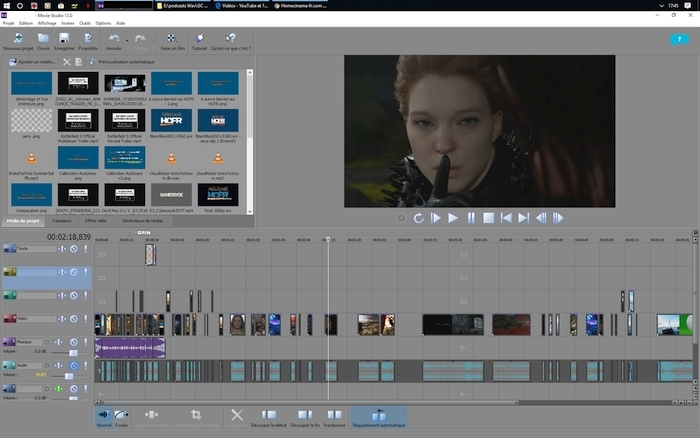
Task: Open the Options menu
Action: pos(103,23)
